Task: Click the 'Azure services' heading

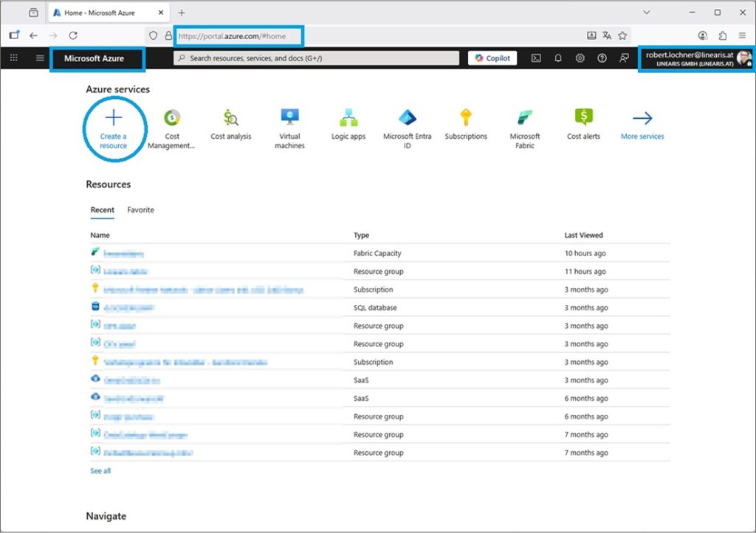Action: [x=117, y=89]
